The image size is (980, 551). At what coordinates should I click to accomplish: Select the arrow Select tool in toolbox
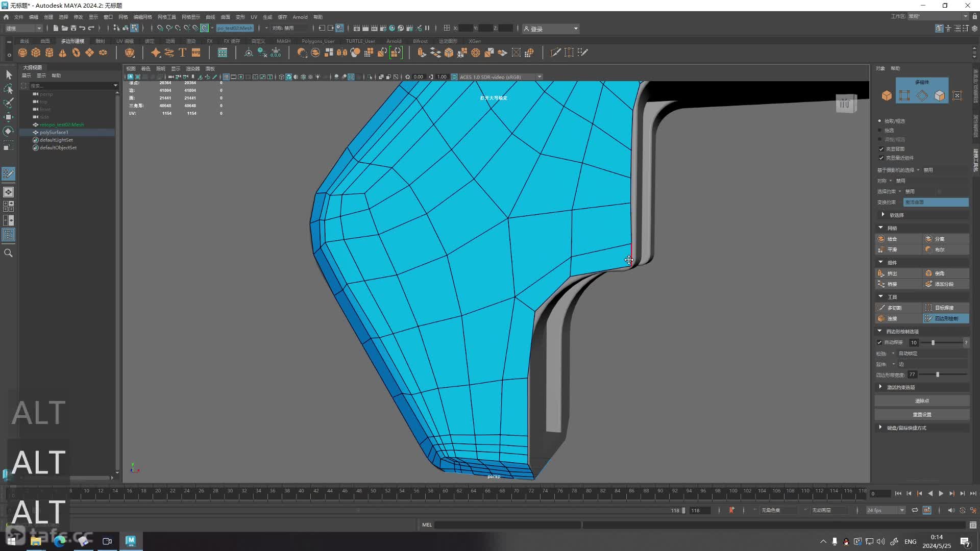point(9,75)
